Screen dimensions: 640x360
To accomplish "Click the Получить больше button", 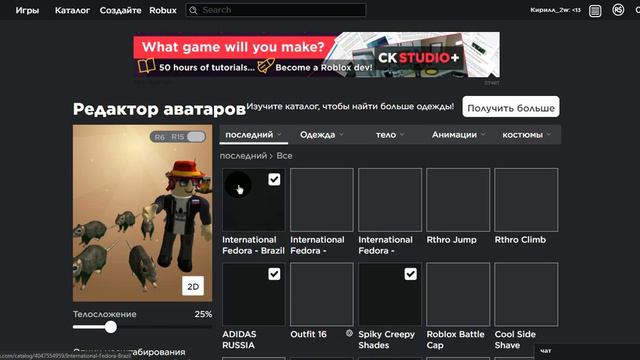I will coord(511,107).
